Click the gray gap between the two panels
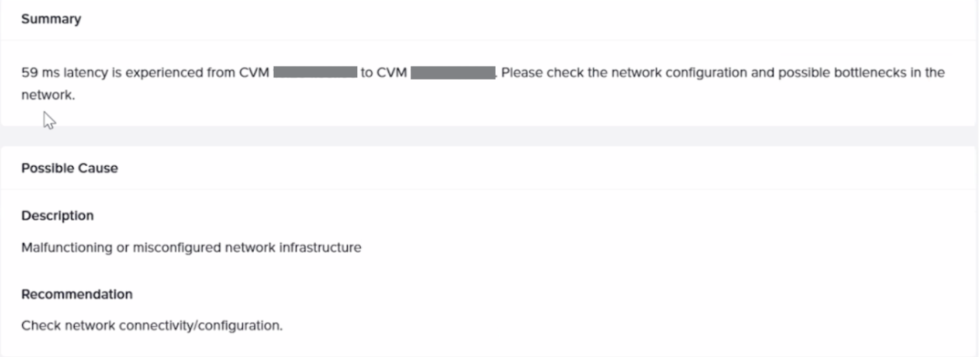 pos(490,136)
